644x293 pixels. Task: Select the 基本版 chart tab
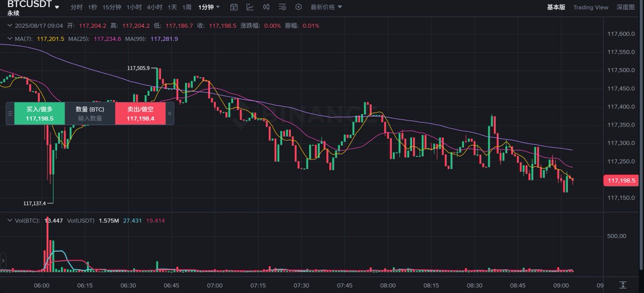click(556, 7)
